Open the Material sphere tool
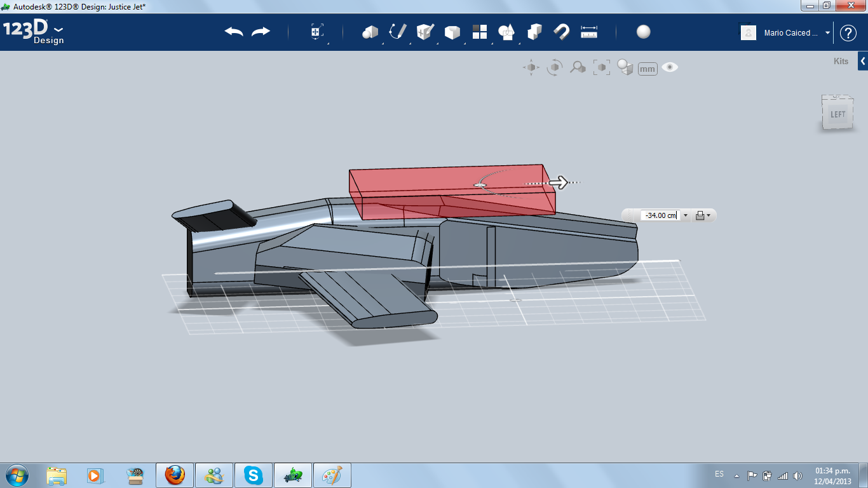This screenshot has height=488, width=868. (x=644, y=32)
